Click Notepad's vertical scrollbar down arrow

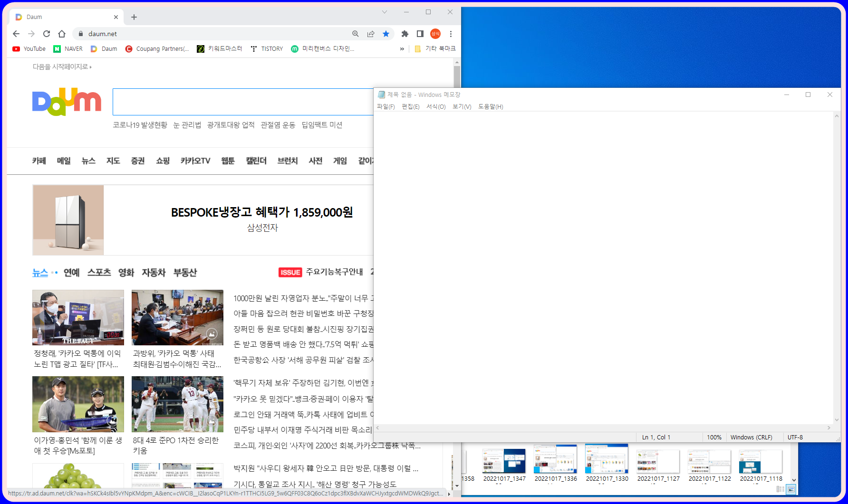(x=837, y=420)
